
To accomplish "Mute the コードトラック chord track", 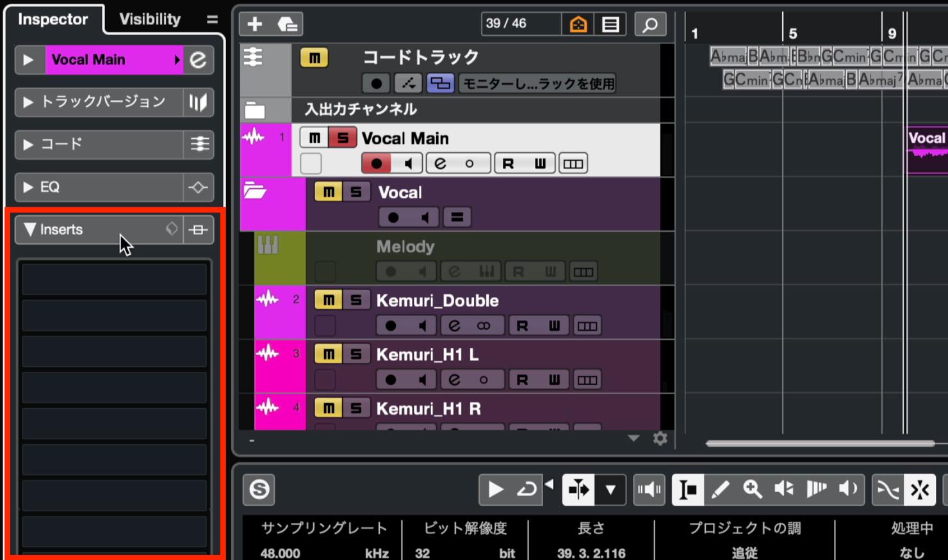I will coord(314,58).
